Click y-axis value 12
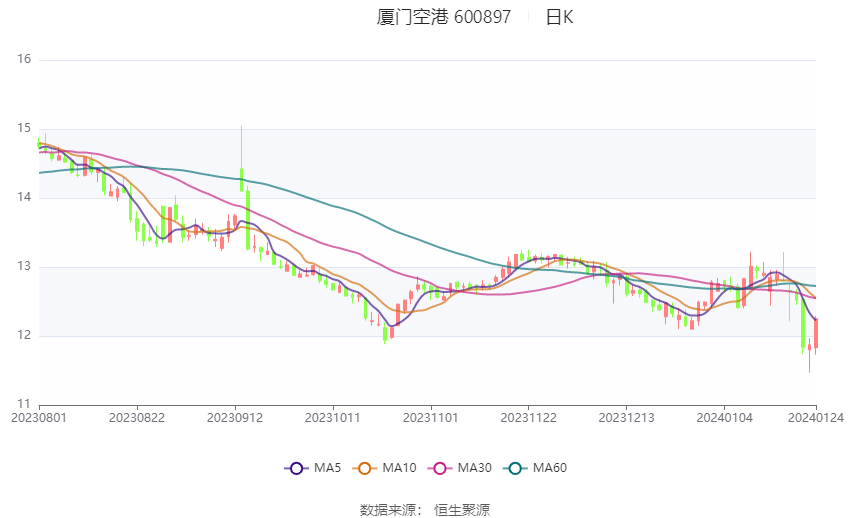Image resolution: width=850 pixels, height=518 pixels. click(x=24, y=335)
